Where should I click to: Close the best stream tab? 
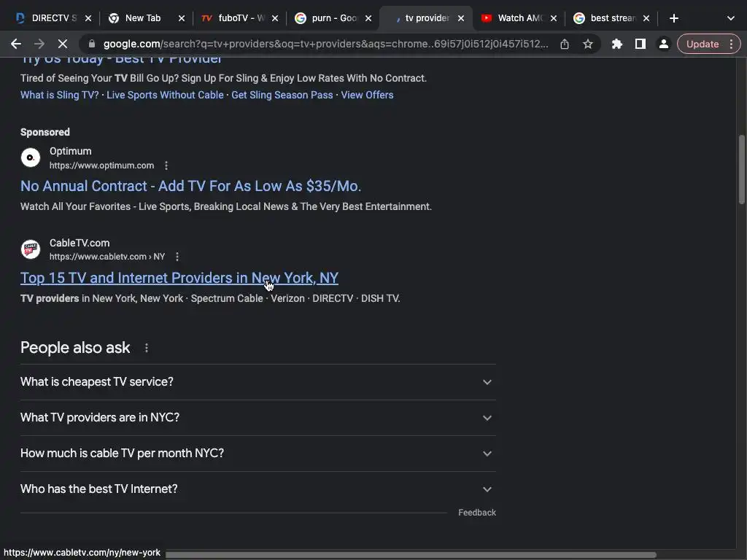click(x=646, y=18)
